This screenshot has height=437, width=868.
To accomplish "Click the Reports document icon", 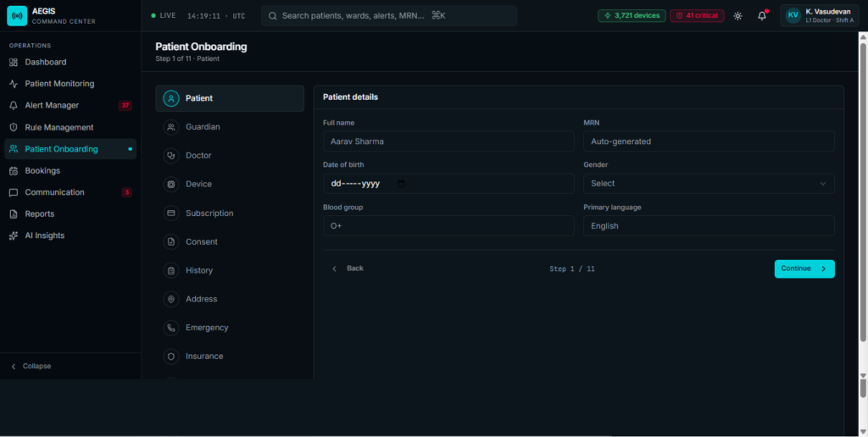I will (x=14, y=213).
